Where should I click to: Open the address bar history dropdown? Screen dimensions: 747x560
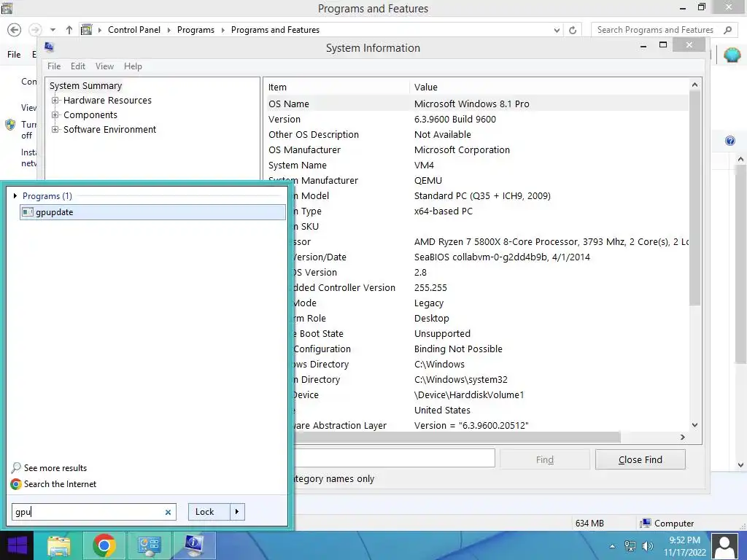pyautogui.click(x=557, y=30)
